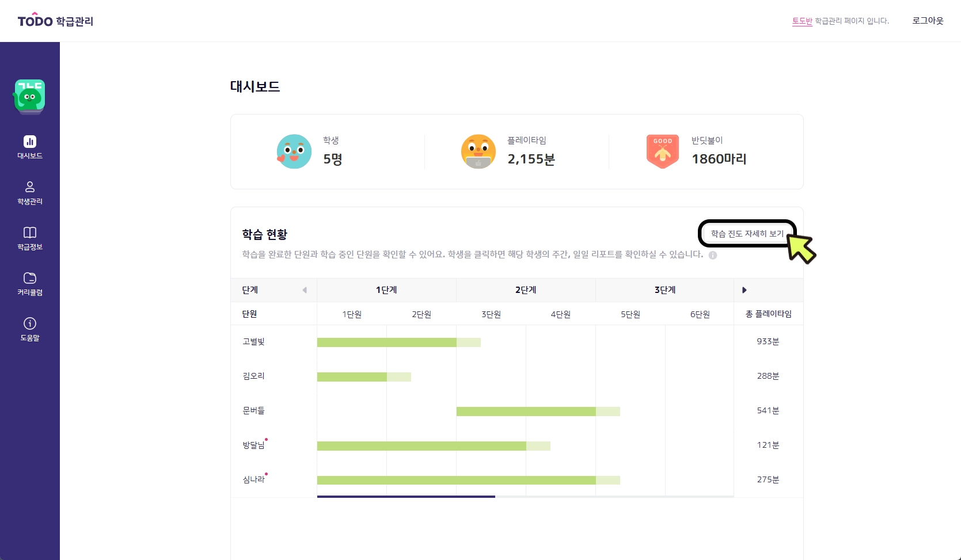Click the GOOD firefly badge icon
Viewport: 961px width, 560px height.
pos(663,151)
